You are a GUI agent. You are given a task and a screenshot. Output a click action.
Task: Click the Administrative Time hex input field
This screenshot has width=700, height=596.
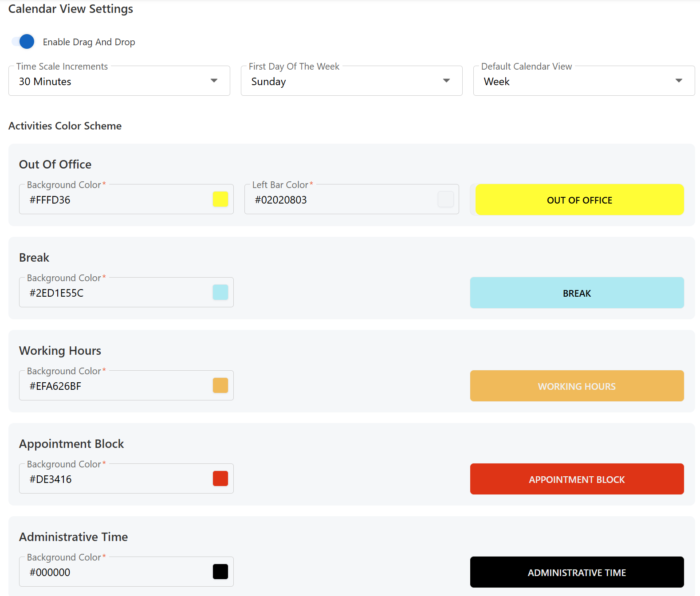(115, 572)
